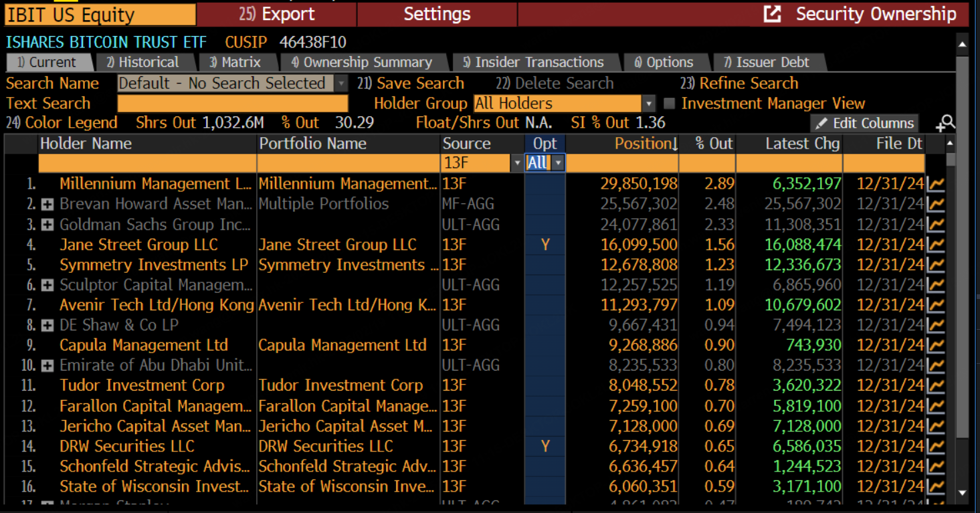Open the chart icon on Schonfeld Strategic row
Image resolution: width=980 pixels, height=513 pixels.
click(x=936, y=466)
